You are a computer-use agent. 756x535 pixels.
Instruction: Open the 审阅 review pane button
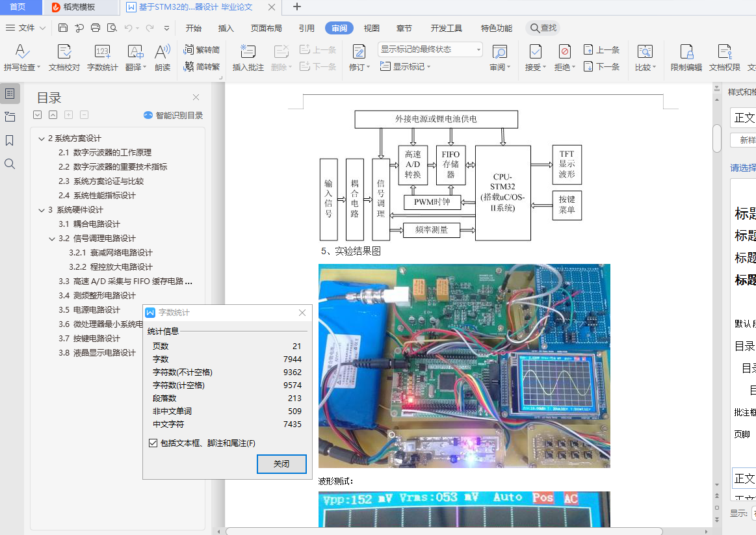pos(499,57)
